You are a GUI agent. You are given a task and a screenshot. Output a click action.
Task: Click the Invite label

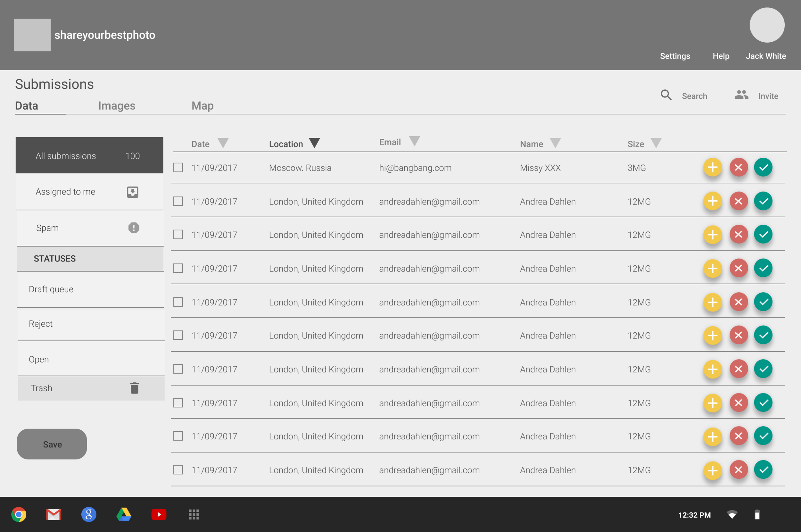coord(768,96)
